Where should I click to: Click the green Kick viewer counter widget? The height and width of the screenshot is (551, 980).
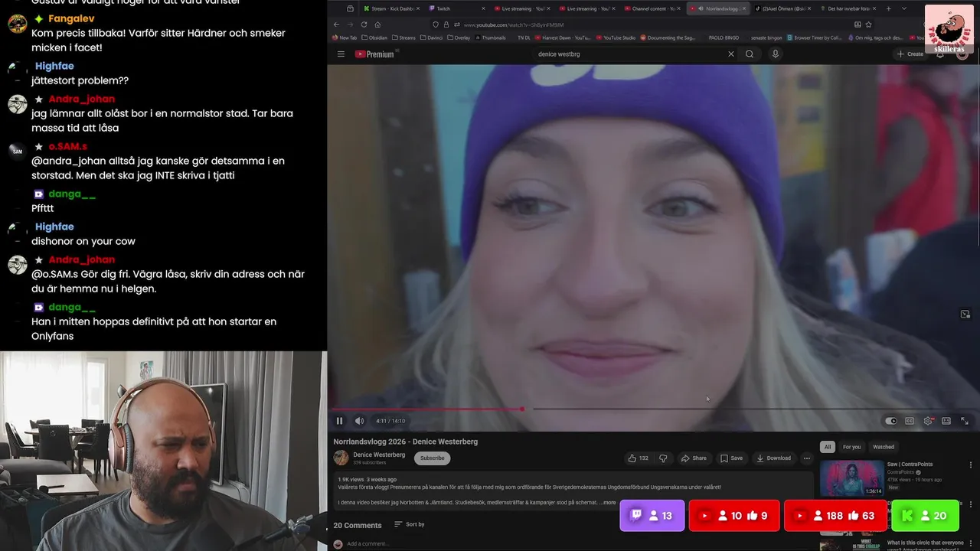[925, 516]
